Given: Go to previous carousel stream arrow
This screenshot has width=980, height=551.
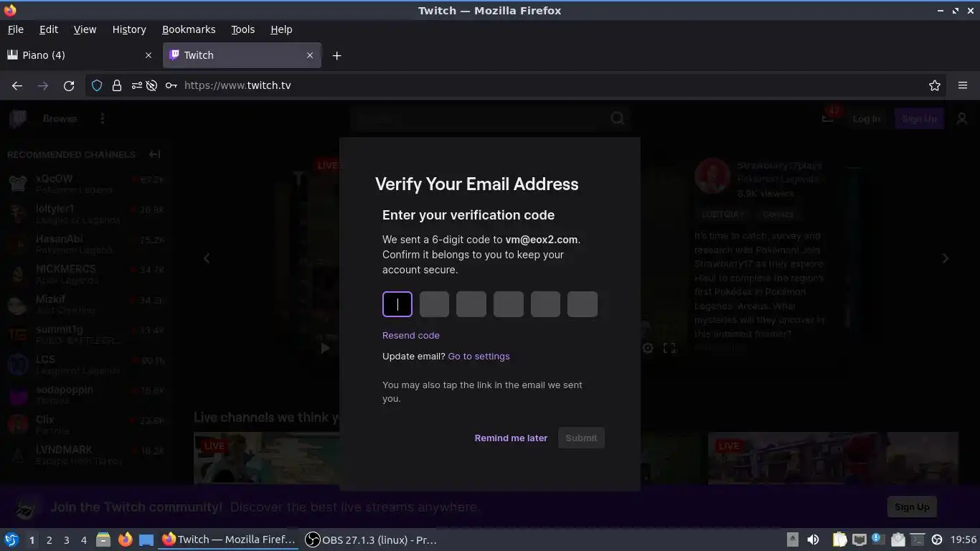Looking at the screenshot, I should [207, 258].
